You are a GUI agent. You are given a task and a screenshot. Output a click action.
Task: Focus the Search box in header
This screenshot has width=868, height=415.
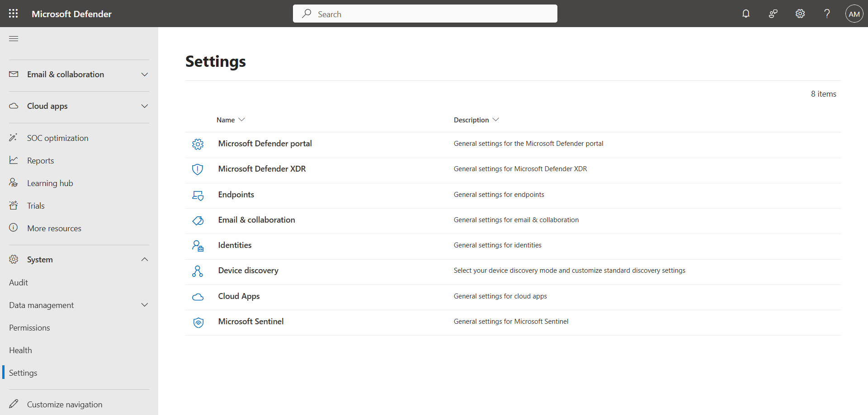(425, 14)
